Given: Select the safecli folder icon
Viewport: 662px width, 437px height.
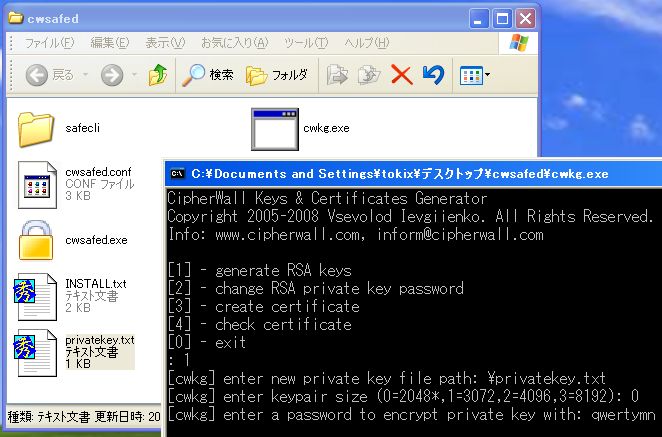Looking at the screenshot, I should (36, 129).
